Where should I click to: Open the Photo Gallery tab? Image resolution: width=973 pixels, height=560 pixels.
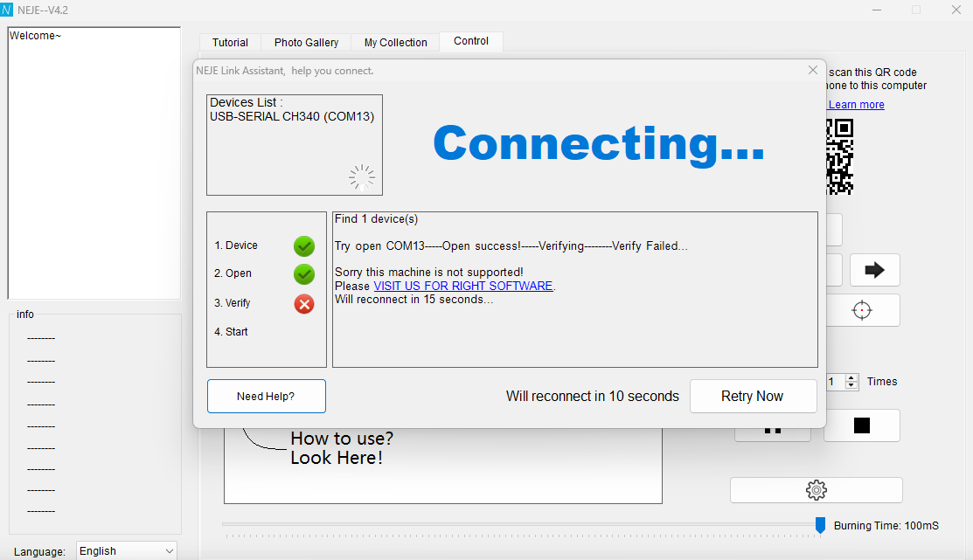pyautogui.click(x=306, y=42)
